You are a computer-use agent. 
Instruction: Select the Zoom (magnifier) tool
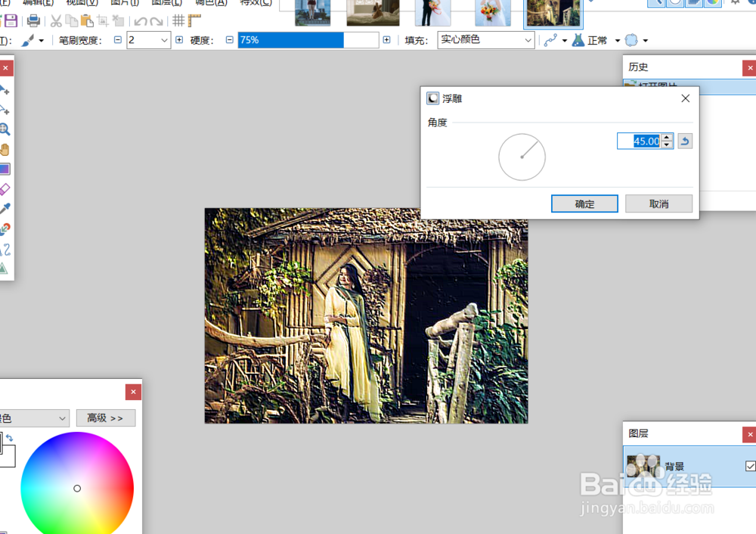click(5, 129)
